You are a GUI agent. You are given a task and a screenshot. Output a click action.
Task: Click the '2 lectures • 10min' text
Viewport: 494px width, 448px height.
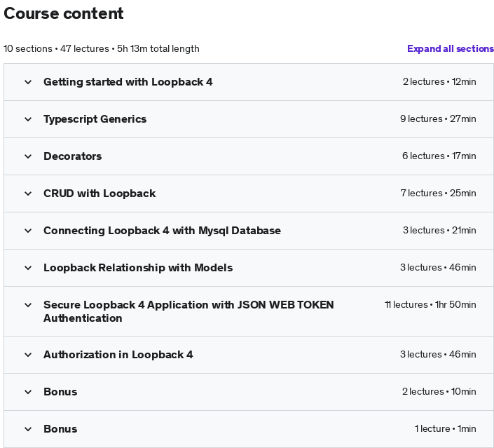click(x=439, y=392)
